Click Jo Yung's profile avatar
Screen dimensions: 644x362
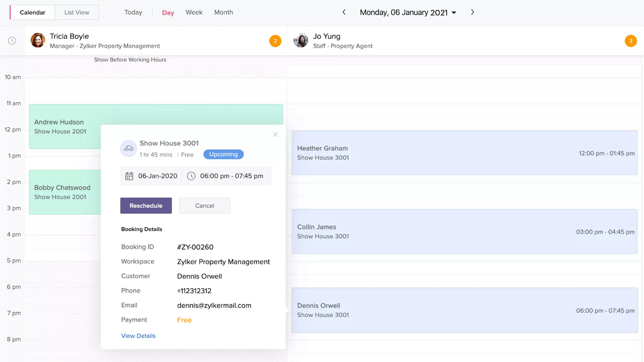(x=301, y=41)
